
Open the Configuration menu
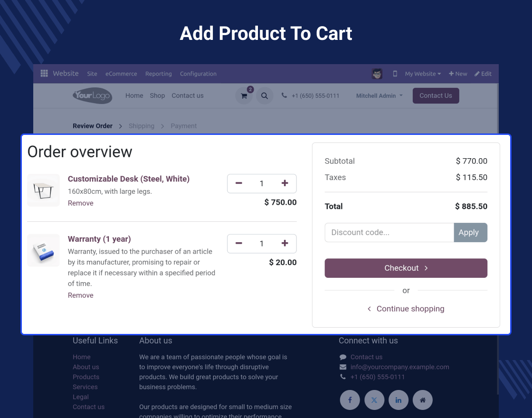pyautogui.click(x=198, y=74)
